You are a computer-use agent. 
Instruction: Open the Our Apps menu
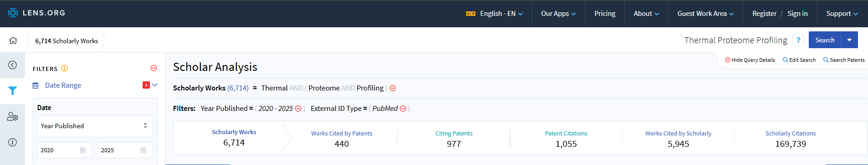click(x=558, y=14)
